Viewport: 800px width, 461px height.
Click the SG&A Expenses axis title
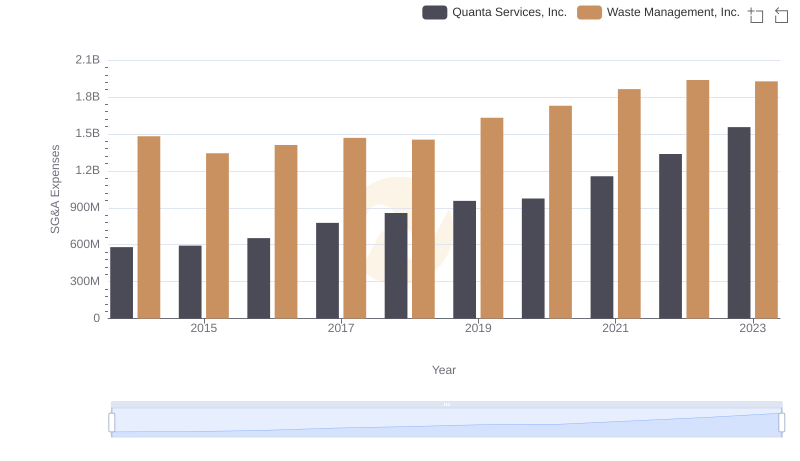(55, 189)
